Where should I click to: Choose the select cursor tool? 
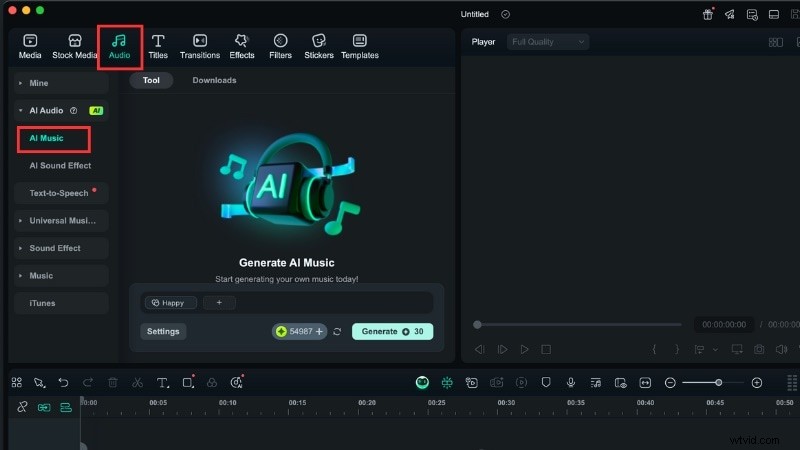click(39, 383)
